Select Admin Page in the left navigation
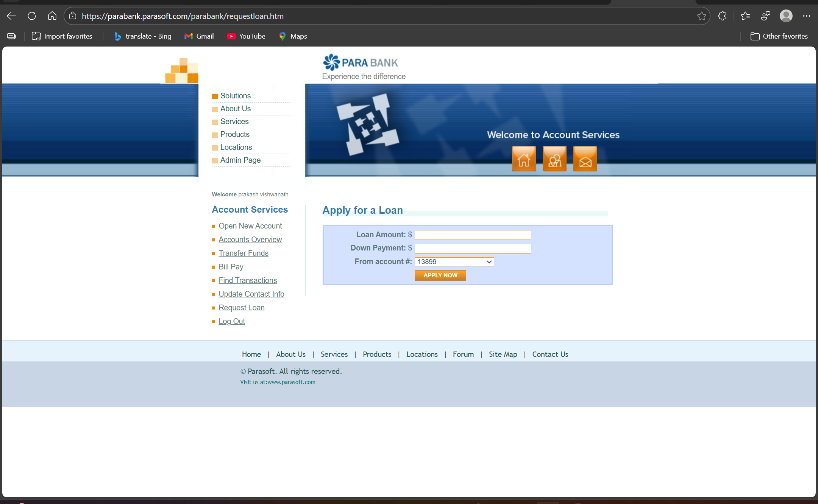 [240, 160]
